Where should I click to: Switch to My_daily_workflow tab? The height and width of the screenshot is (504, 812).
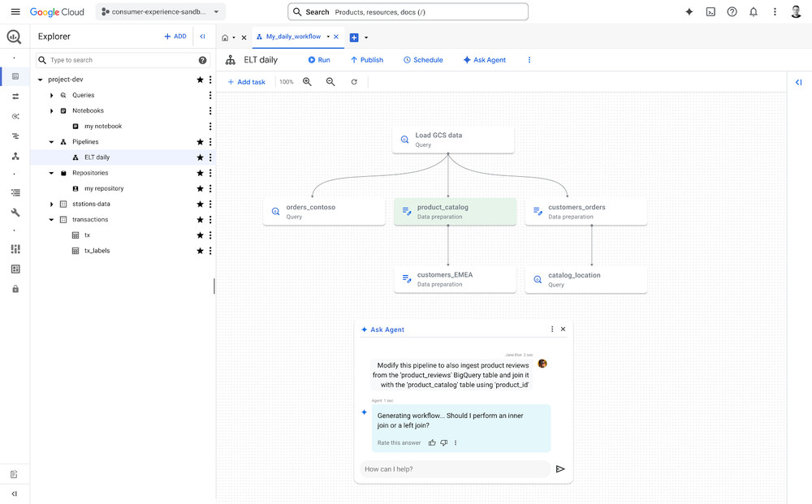click(294, 37)
